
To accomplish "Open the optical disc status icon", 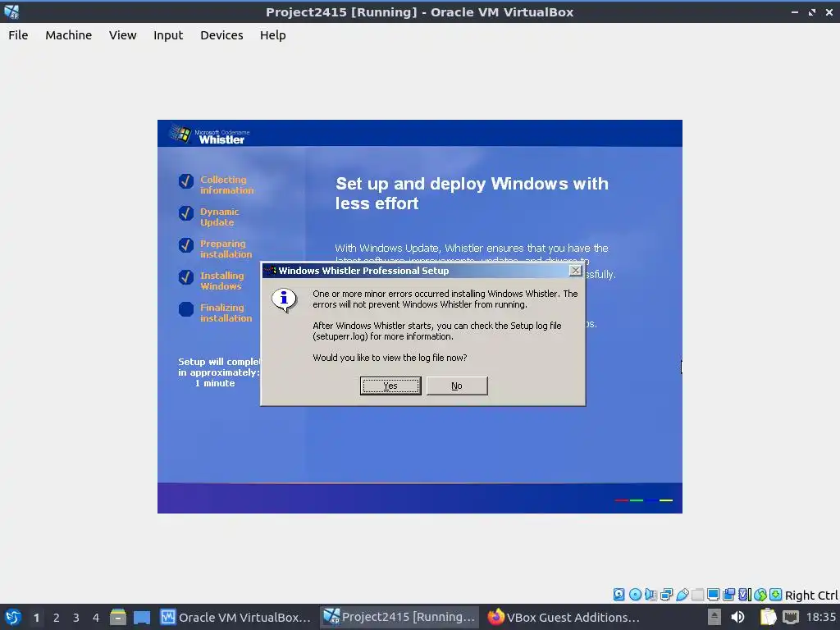I will tap(636, 594).
